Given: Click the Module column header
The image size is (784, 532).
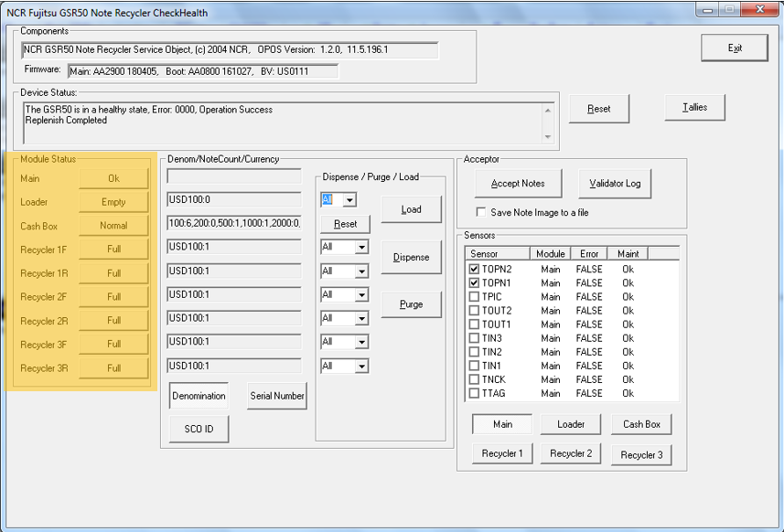Looking at the screenshot, I should pyautogui.click(x=550, y=254).
